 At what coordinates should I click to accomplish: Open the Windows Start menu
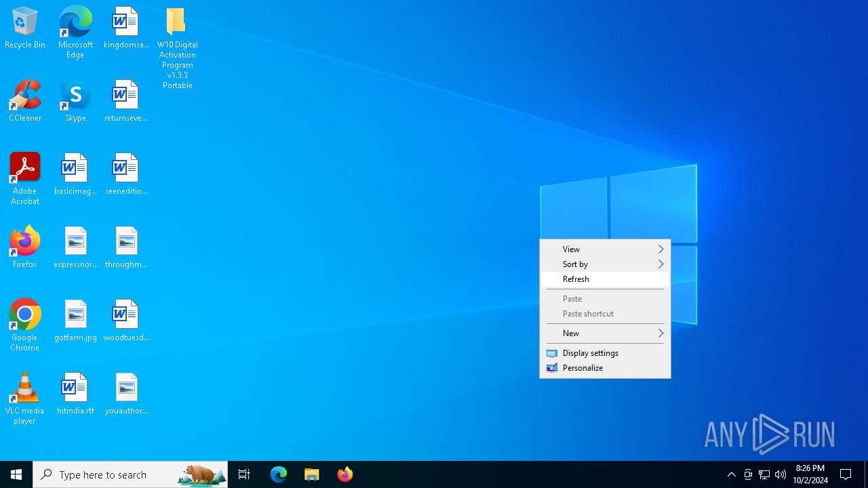tap(16, 474)
